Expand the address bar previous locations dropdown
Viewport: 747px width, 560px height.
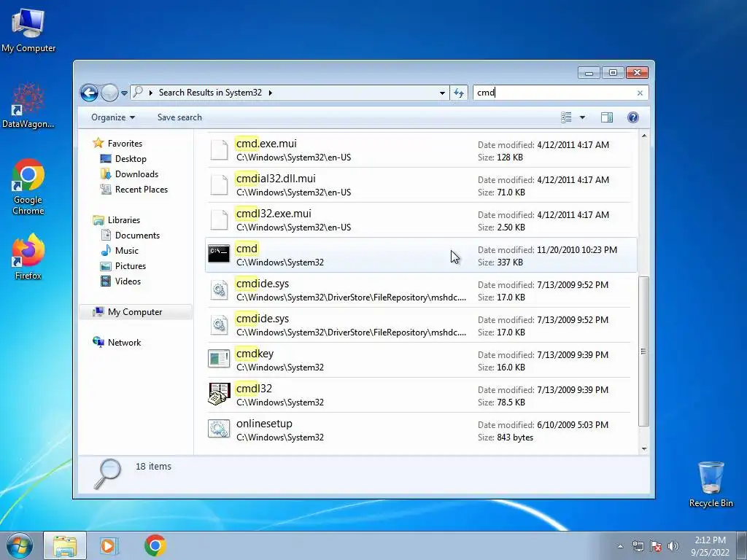click(442, 93)
